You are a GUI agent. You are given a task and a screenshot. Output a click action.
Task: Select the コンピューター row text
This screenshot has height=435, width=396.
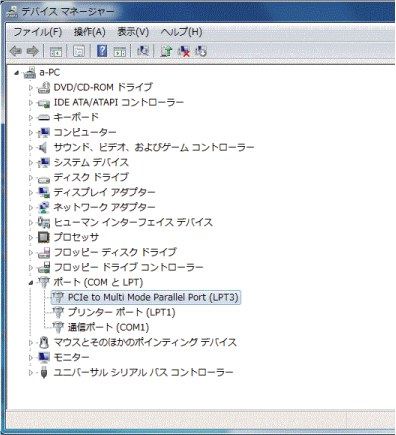[x=85, y=132]
